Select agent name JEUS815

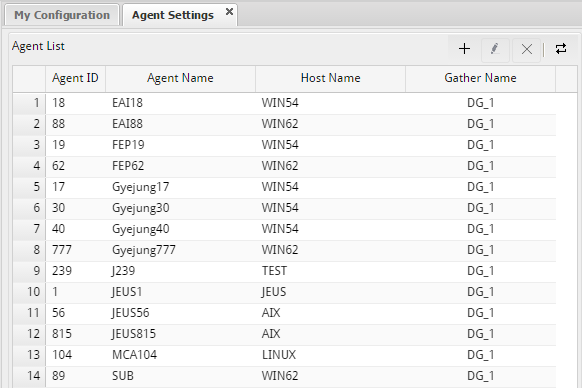pyautogui.click(x=134, y=334)
